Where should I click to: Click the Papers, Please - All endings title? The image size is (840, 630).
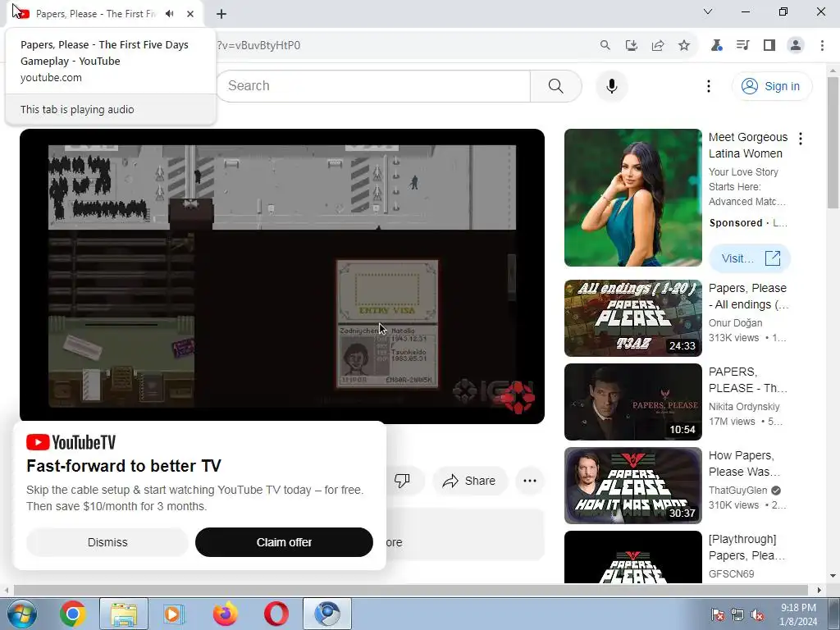tap(748, 296)
